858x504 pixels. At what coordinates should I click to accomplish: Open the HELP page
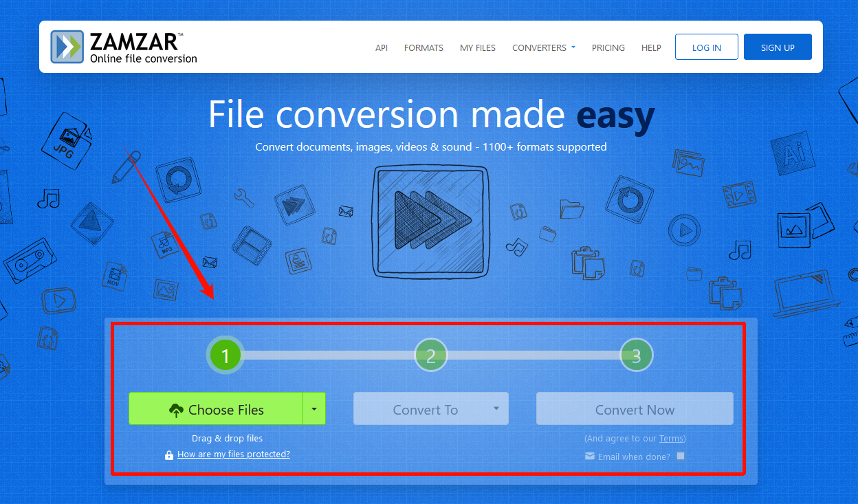point(651,48)
